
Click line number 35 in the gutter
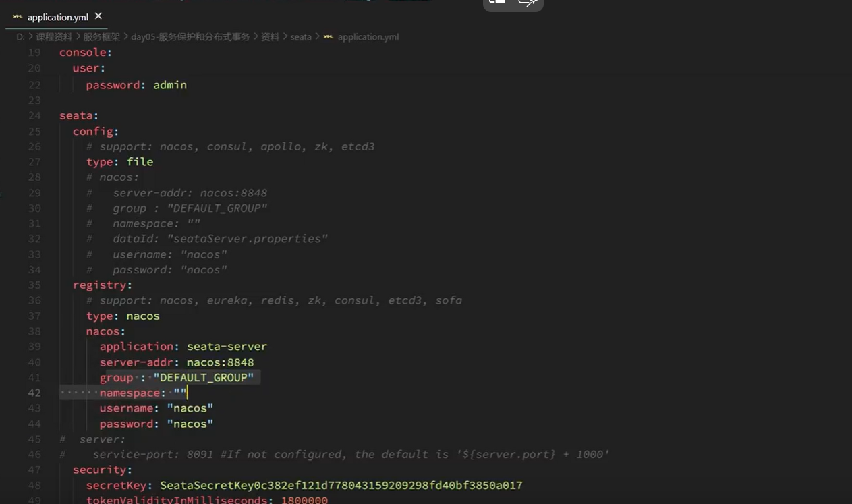[34, 285]
